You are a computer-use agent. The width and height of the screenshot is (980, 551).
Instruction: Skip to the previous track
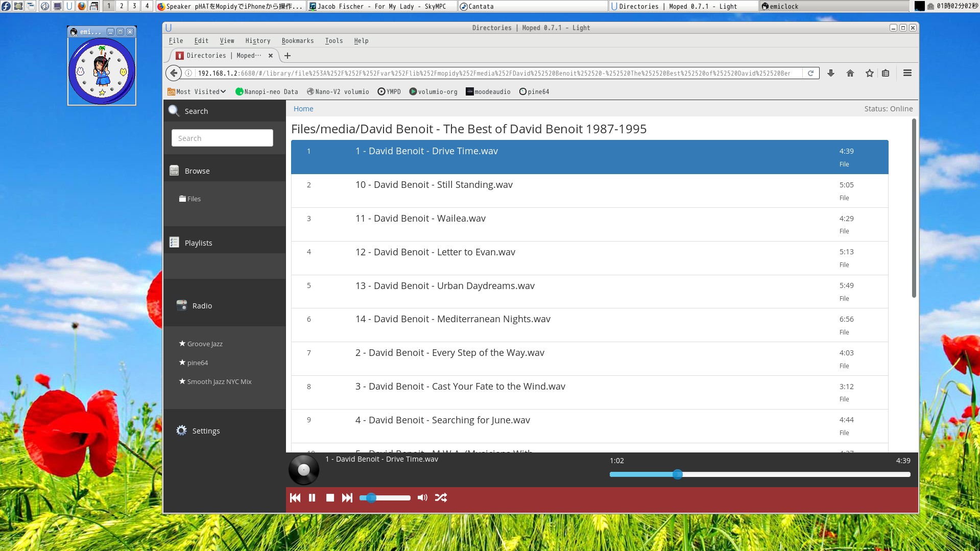(295, 498)
